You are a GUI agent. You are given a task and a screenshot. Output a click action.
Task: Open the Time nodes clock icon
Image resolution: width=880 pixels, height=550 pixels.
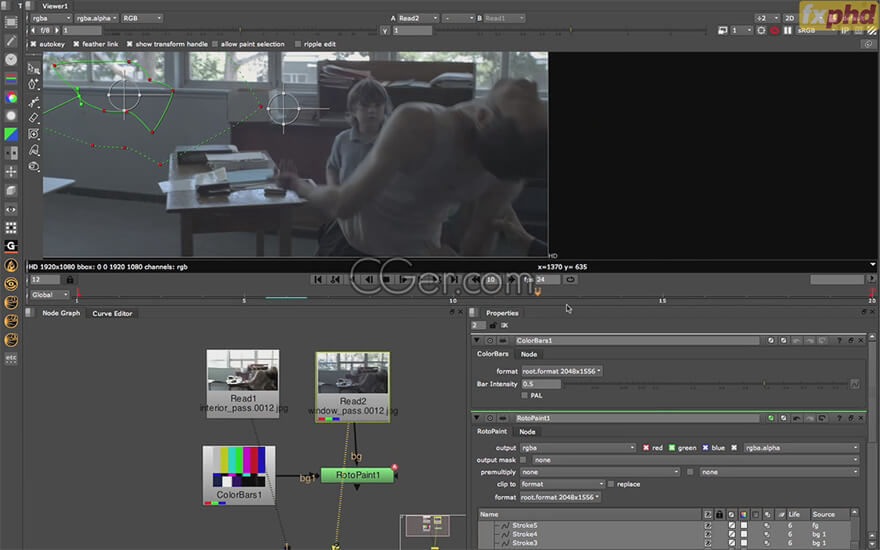(x=11, y=59)
